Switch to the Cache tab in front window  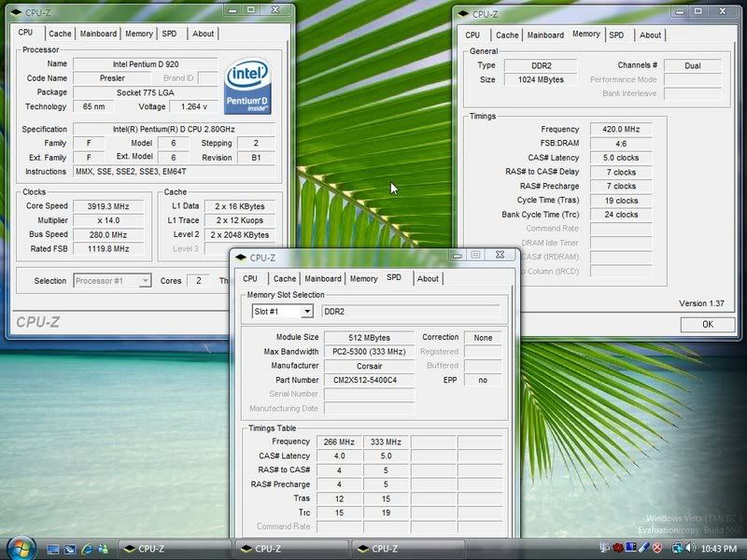click(283, 278)
